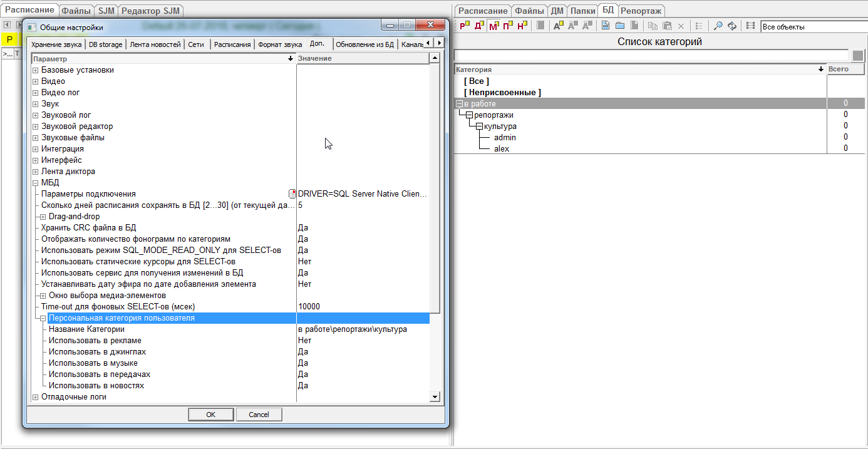The width and height of the screenshot is (868, 449).
Task: Expand the Отладочные логи node
Action: (36, 397)
